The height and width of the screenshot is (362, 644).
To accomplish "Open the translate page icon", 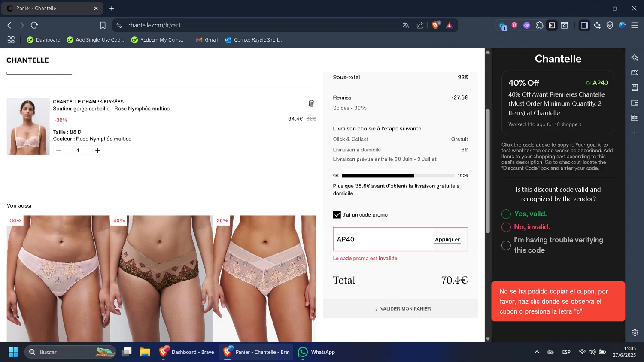I will pyautogui.click(x=406, y=25).
